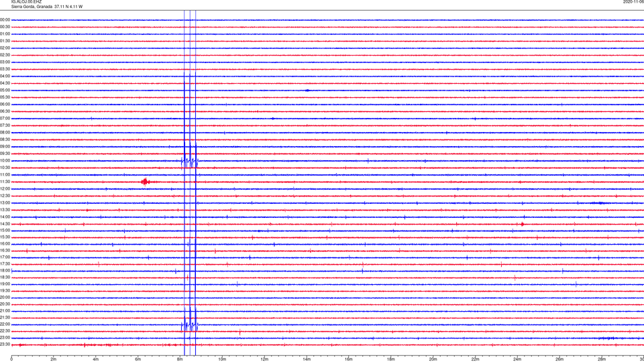
Task: Select the 02:30 trace time label
Action: pos(5,55)
